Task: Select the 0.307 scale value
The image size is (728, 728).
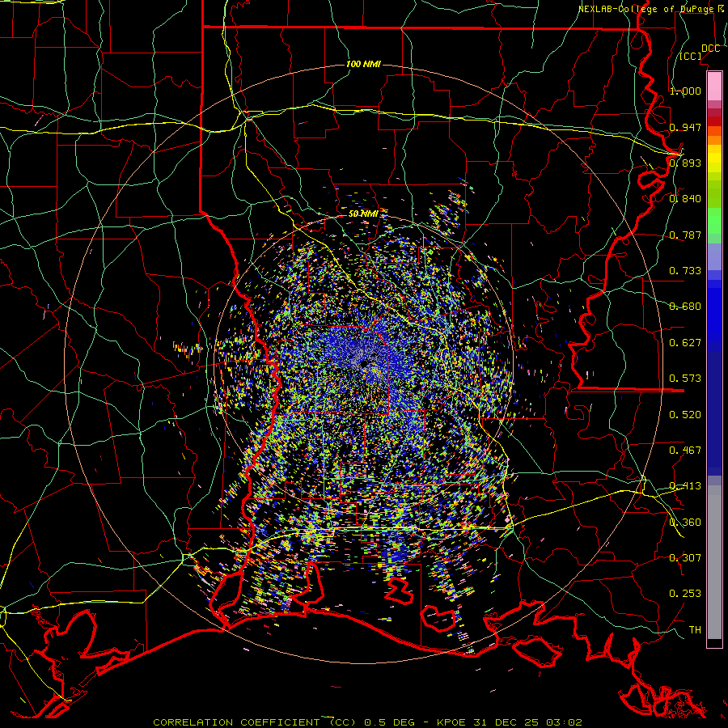Action: click(685, 558)
